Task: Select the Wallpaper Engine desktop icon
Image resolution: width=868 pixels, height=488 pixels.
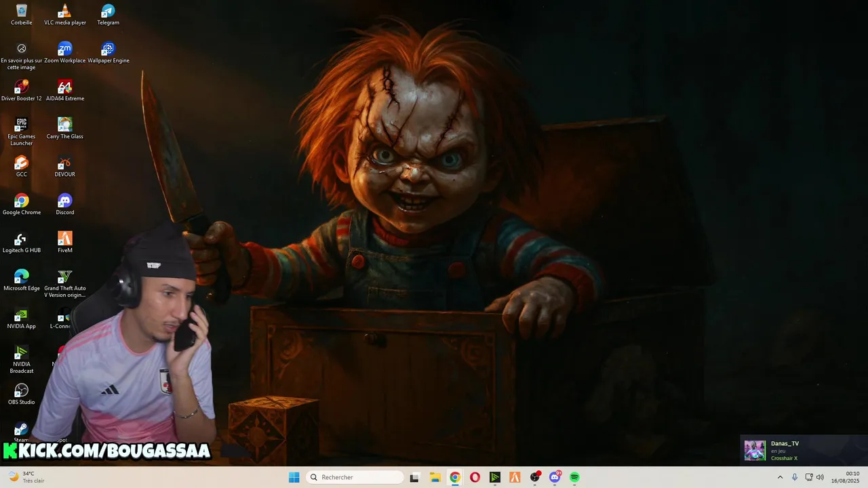Action: coord(108,53)
